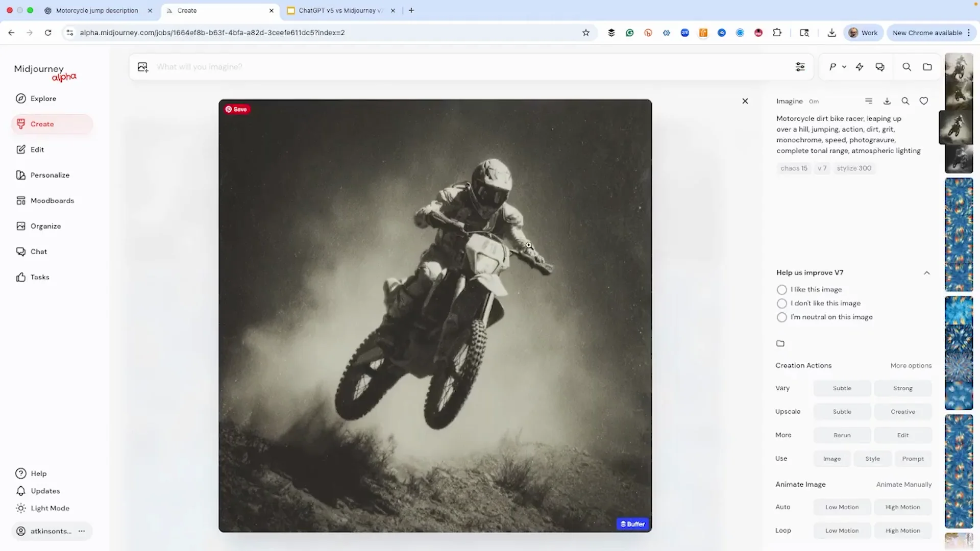Open conversational mode chat bubbles icon

879,67
